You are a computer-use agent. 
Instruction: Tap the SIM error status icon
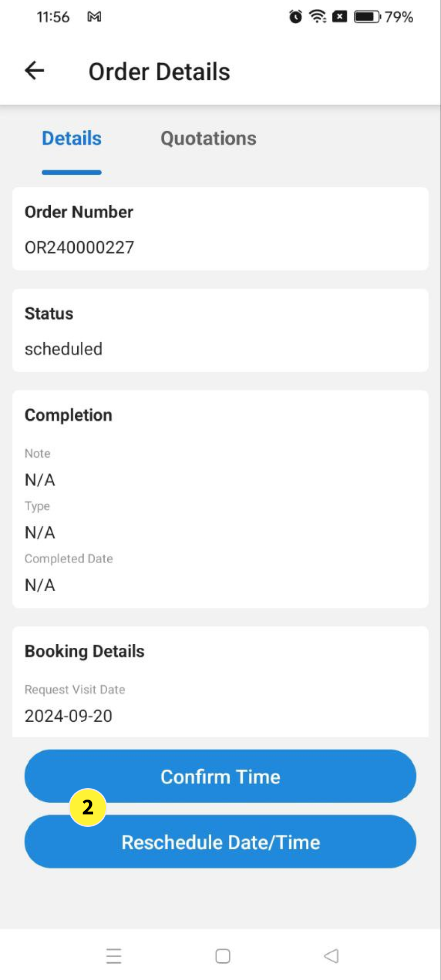[x=339, y=17]
